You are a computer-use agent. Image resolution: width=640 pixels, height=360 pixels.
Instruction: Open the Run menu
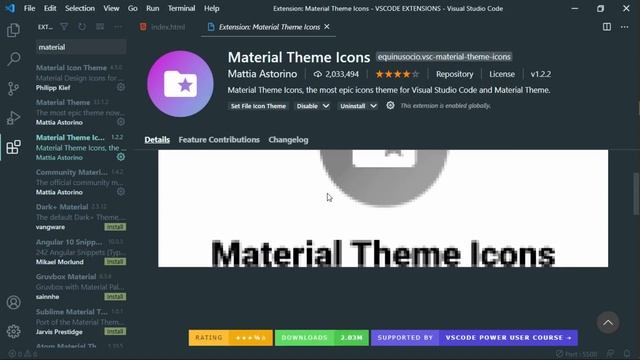[153, 8]
